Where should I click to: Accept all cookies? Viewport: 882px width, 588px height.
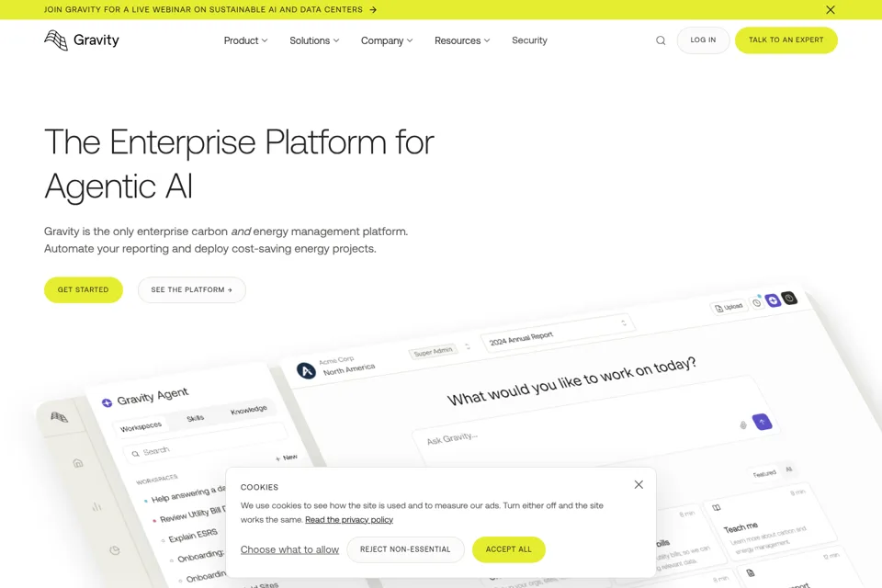click(x=508, y=549)
